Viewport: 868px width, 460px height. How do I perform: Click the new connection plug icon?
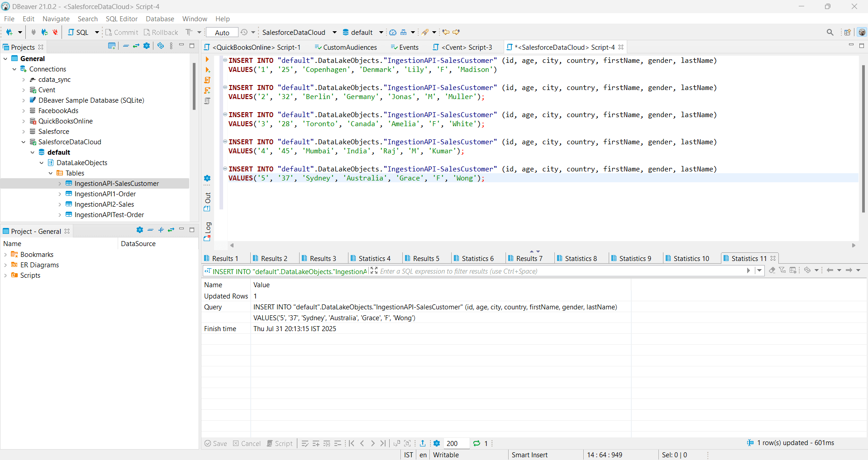(x=9, y=32)
